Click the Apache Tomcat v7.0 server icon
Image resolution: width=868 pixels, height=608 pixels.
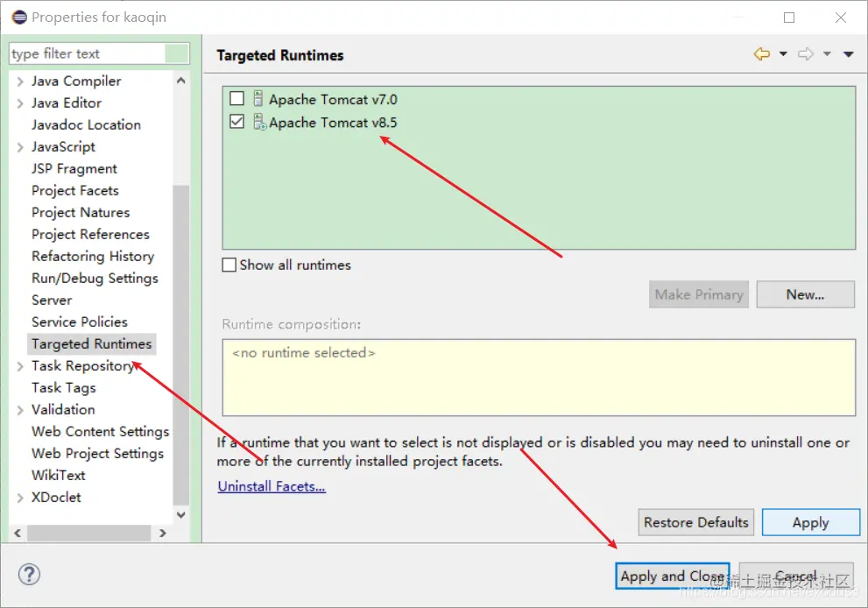258,99
